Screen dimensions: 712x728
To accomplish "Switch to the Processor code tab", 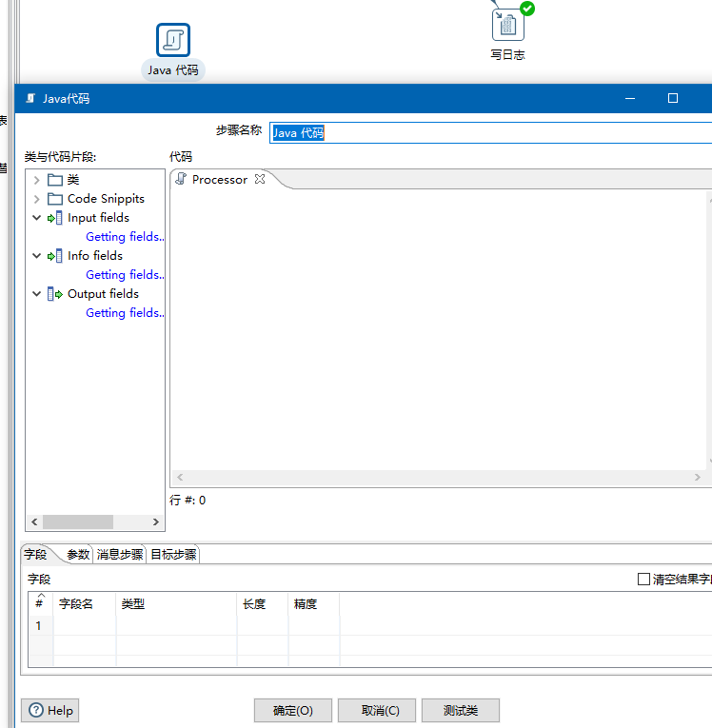I will 219,180.
